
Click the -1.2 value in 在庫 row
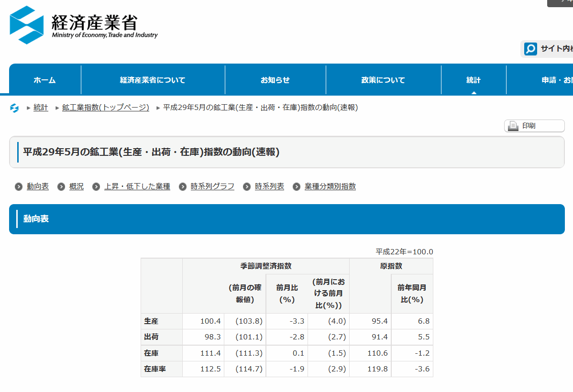coord(422,353)
